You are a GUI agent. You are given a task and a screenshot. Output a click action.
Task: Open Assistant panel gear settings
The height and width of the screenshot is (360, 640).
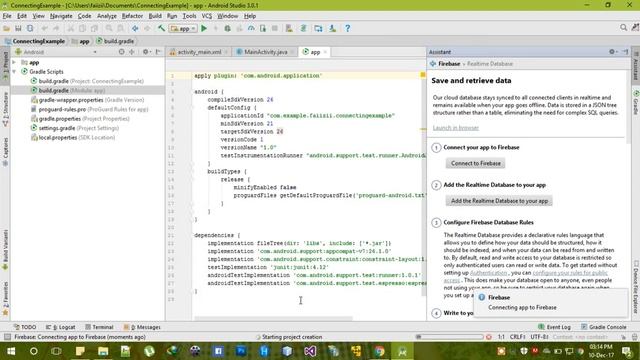click(x=612, y=52)
